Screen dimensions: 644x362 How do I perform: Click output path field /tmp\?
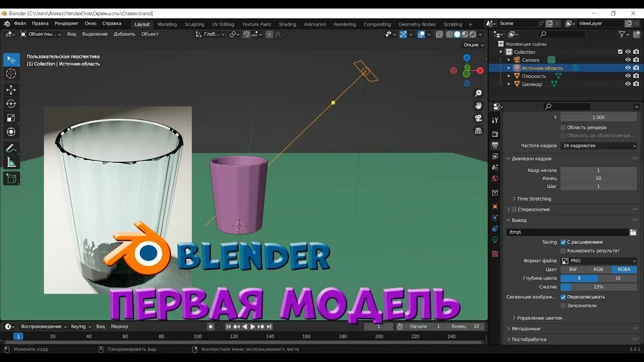pos(568,232)
